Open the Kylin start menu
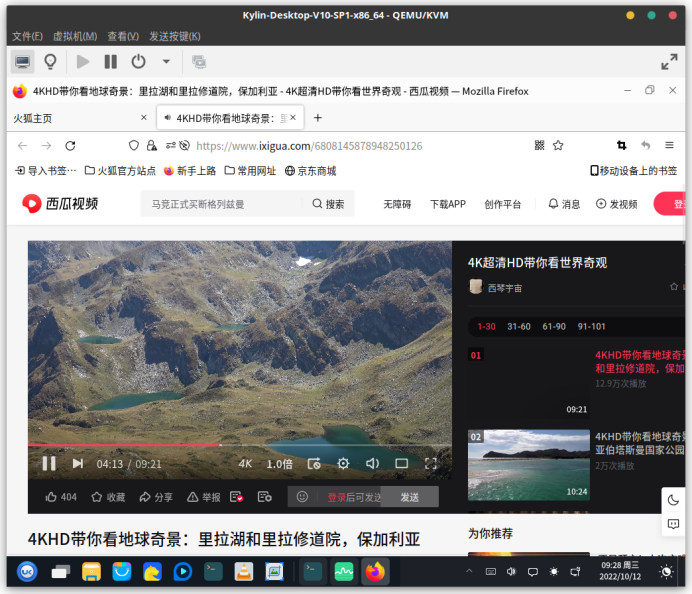Screen dimensions: 692x594 click(27, 572)
